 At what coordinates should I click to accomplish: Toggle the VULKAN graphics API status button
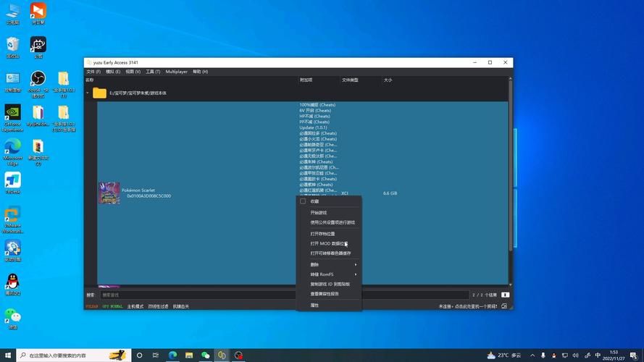(x=91, y=306)
